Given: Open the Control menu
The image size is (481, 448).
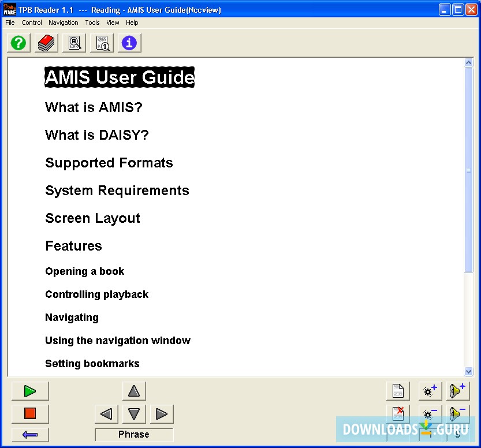Looking at the screenshot, I should 32,23.
